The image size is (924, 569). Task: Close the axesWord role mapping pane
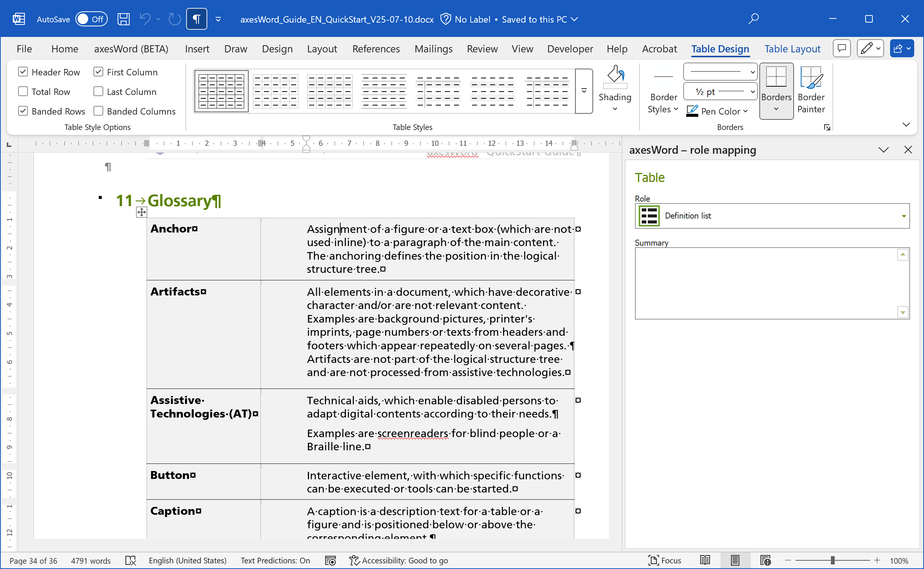(x=908, y=150)
